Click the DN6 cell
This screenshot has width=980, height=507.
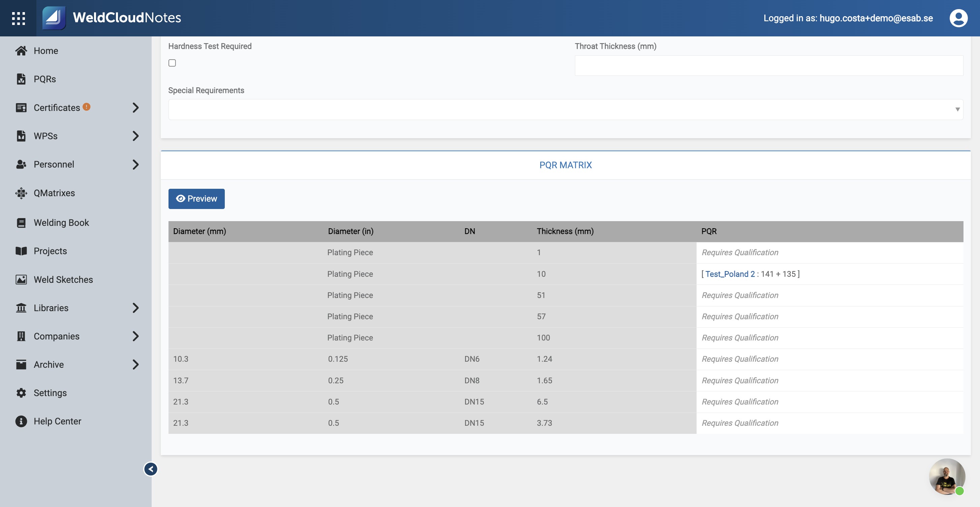click(x=472, y=359)
